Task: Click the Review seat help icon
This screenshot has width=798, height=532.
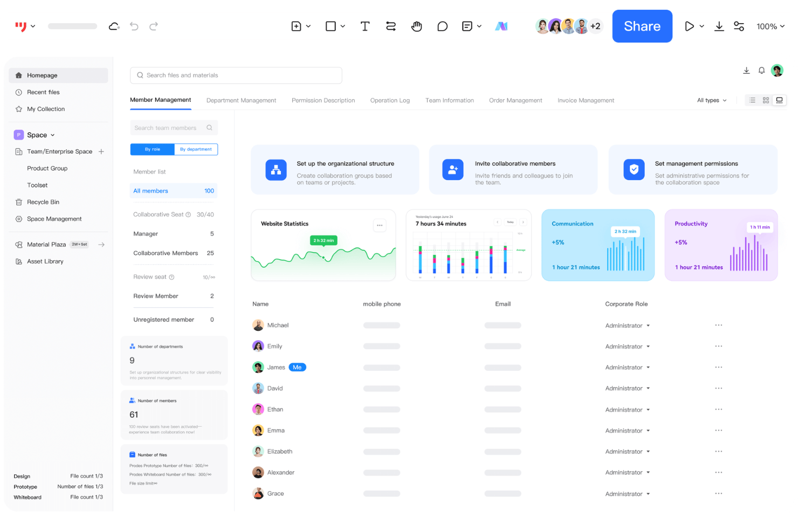Action: point(171,277)
